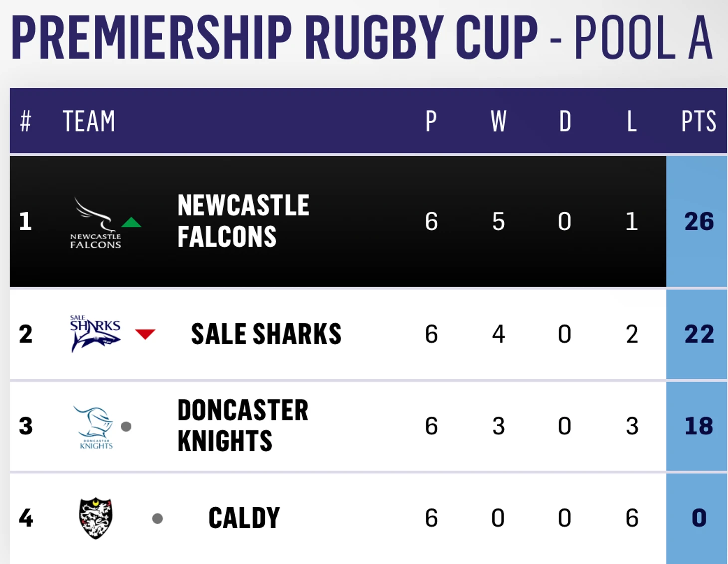This screenshot has height=564, width=728.
Task: Click the Newcastle Falcons team logo
Action: tap(95, 223)
